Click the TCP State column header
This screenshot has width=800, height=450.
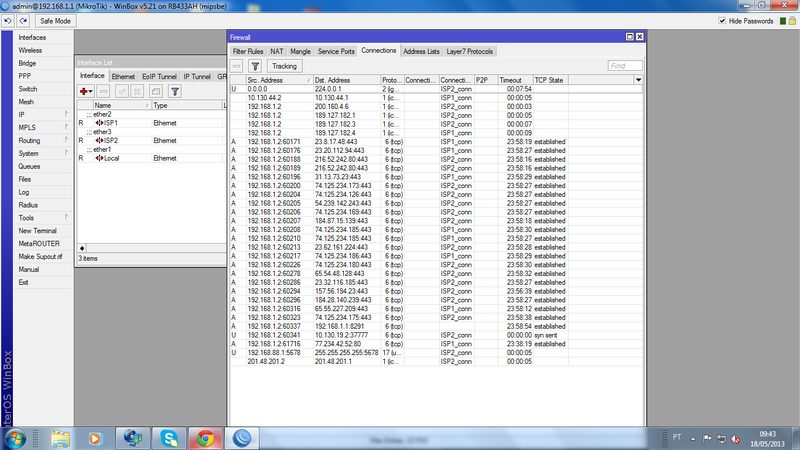pos(550,80)
